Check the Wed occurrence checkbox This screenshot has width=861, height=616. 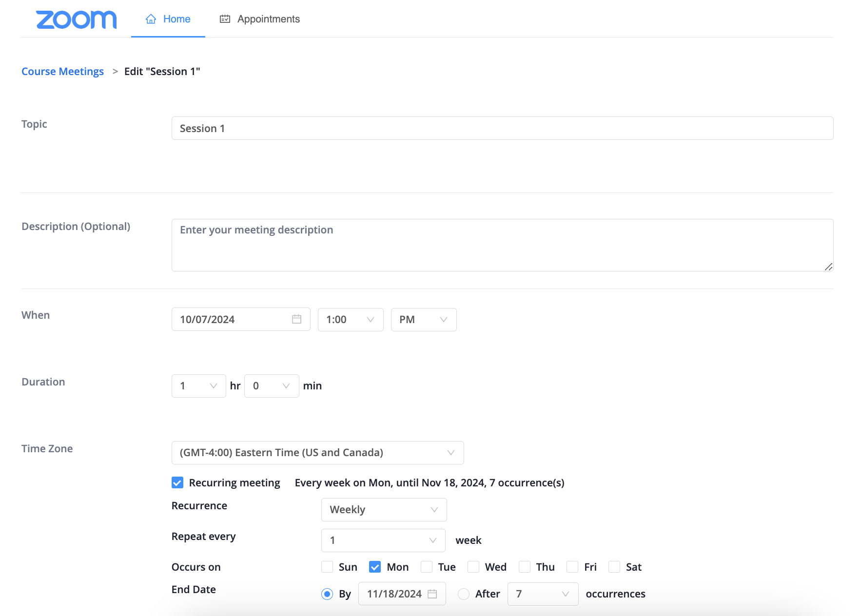click(473, 567)
